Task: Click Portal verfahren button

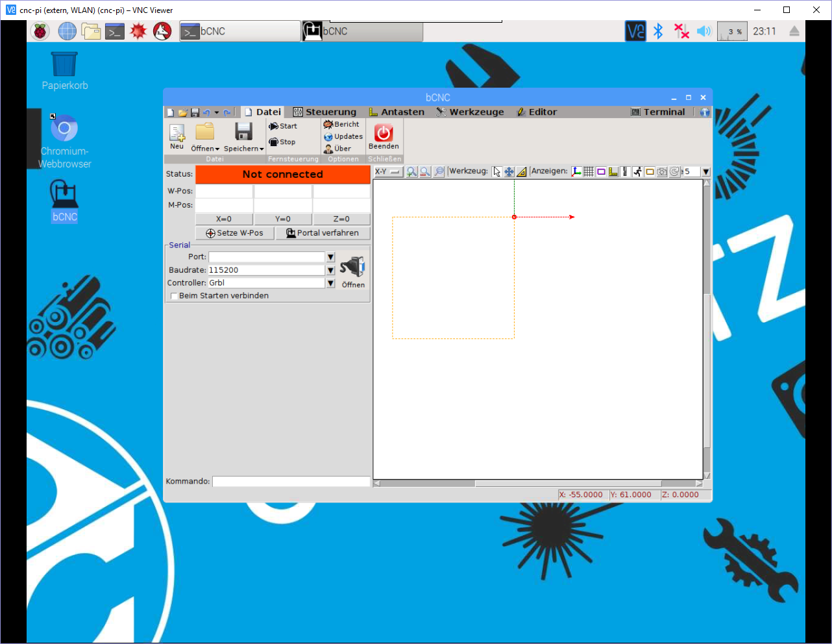Action: click(x=323, y=233)
